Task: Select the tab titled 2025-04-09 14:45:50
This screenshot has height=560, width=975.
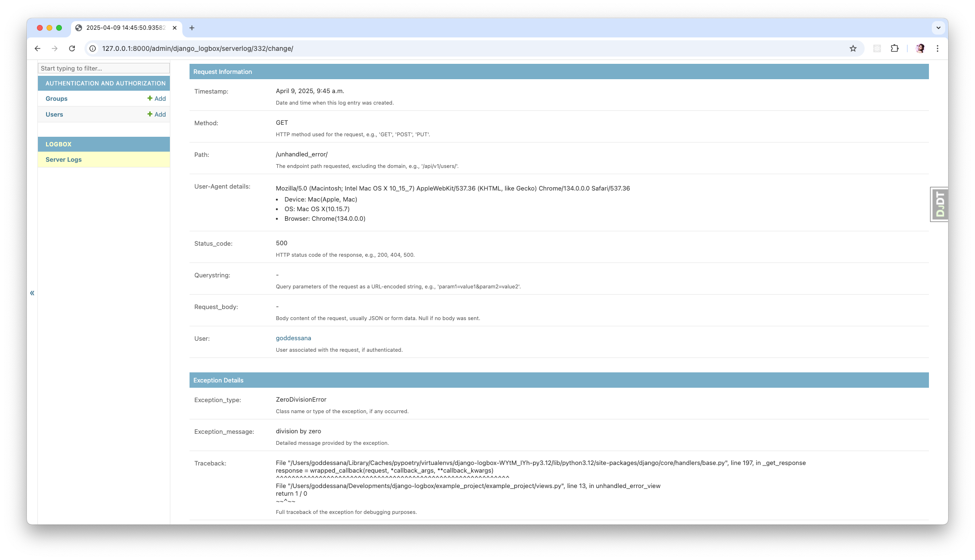Action: (x=125, y=28)
